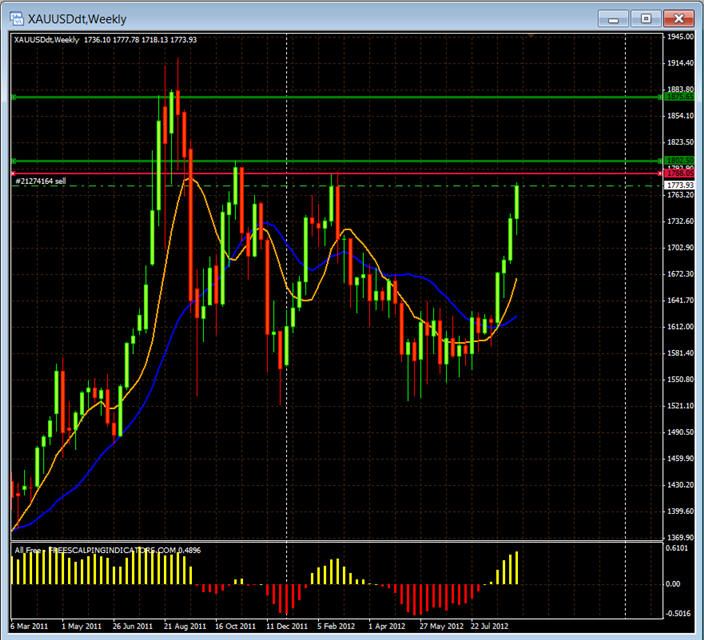Screen dimensions: 704x640
Task: Click the top green level price tag
Action: pos(679,97)
